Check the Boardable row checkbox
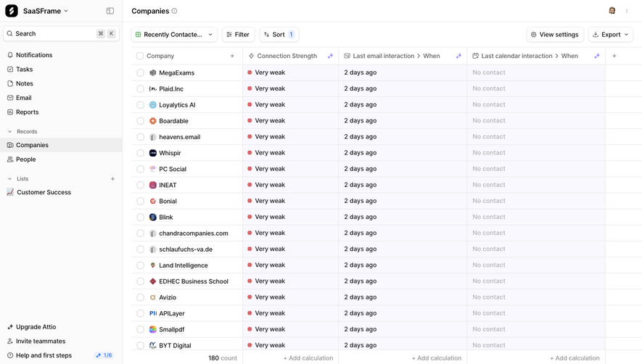 [x=141, y=121]
